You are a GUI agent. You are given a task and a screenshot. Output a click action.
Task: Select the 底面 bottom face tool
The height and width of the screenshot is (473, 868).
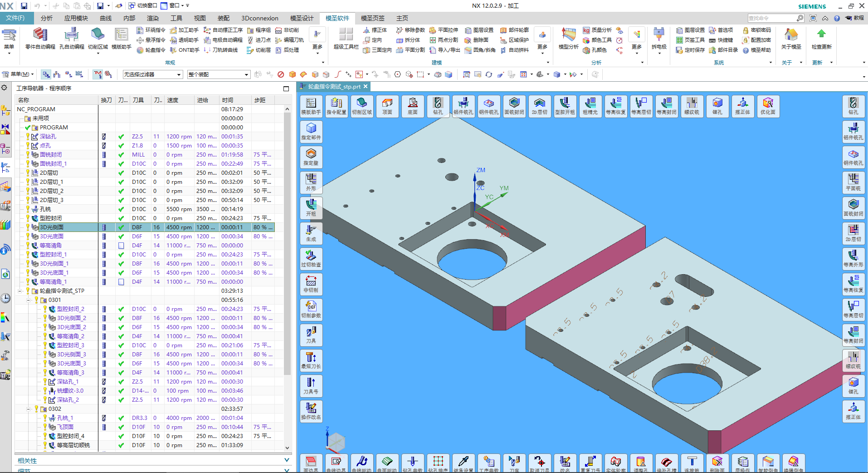point(413,106)
